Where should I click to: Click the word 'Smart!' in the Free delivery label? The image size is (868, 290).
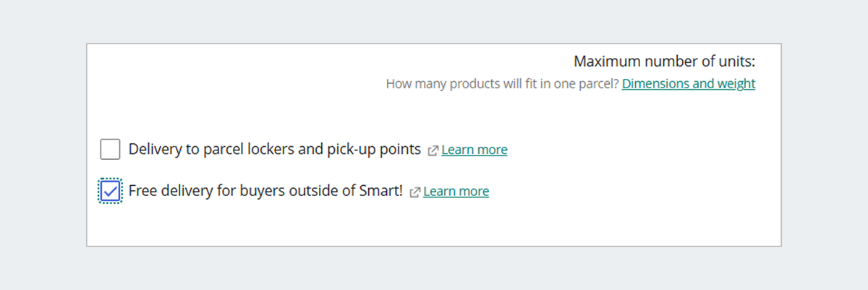(x=378, y=192)
